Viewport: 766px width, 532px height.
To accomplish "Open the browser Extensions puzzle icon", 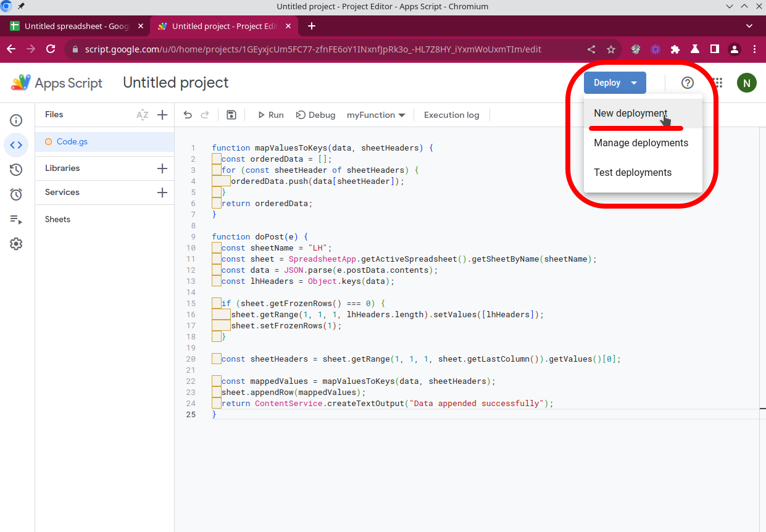I will pos(675,49).
